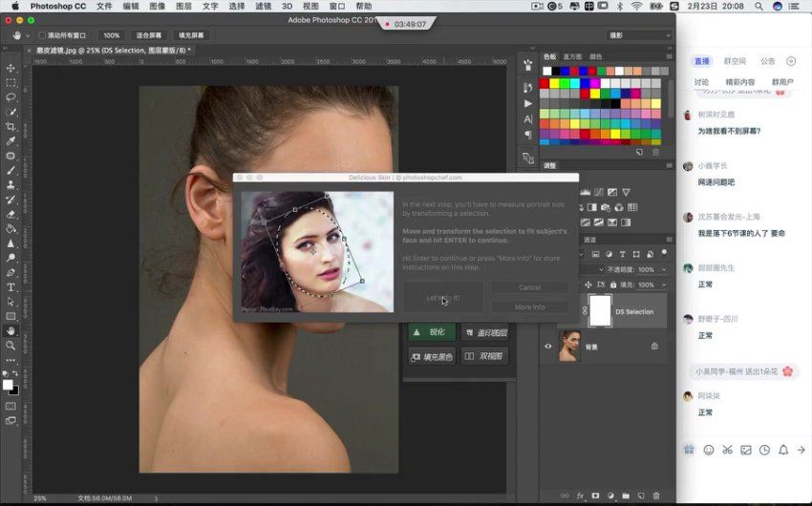Click the More Info button

pos(530,306)
